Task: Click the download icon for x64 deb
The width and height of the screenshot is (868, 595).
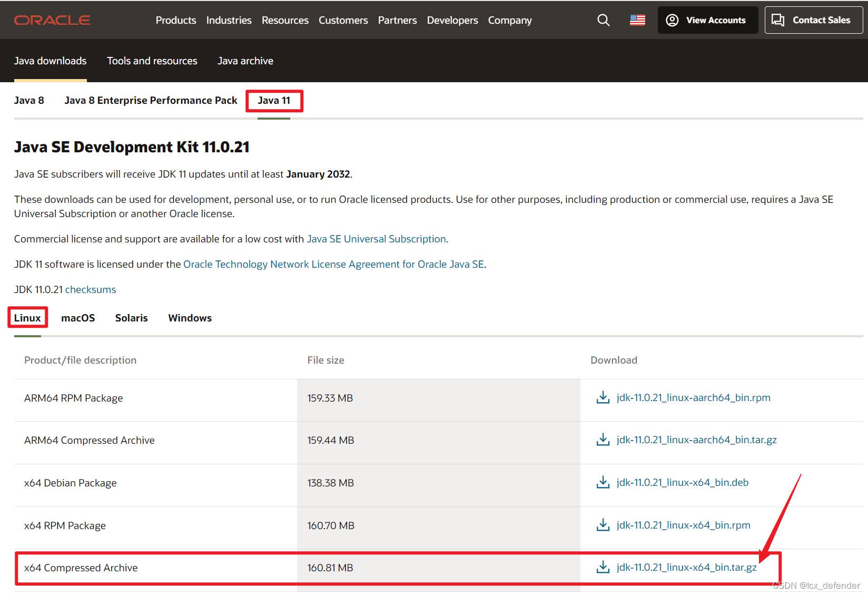Action: point(603,482)
